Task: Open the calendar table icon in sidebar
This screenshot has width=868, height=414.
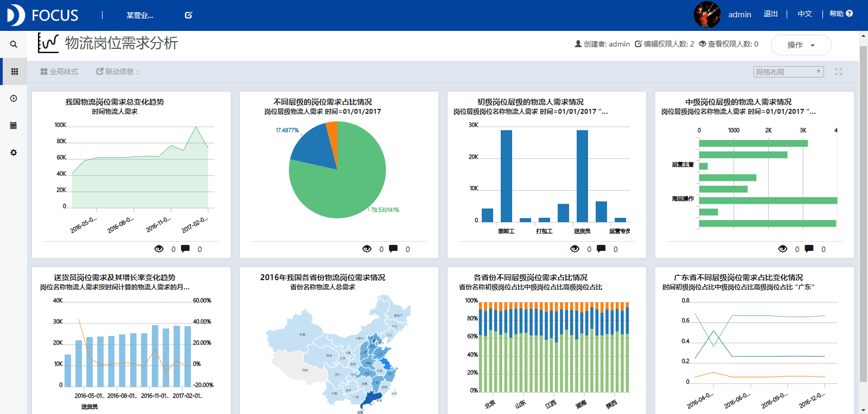Action: (x=14, y=126)
